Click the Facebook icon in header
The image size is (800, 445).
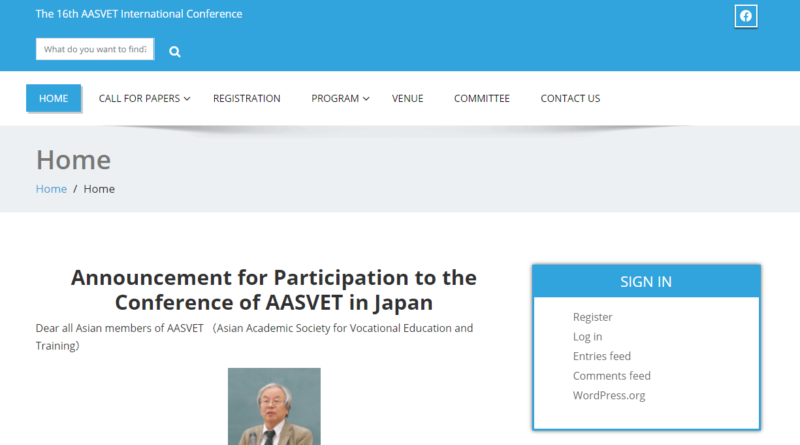point(745,16)
